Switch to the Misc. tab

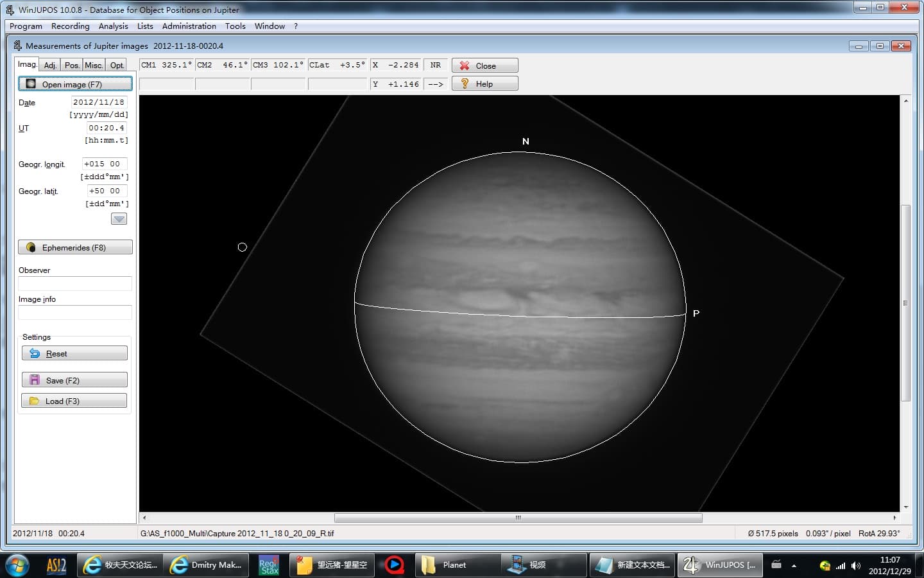94,64
